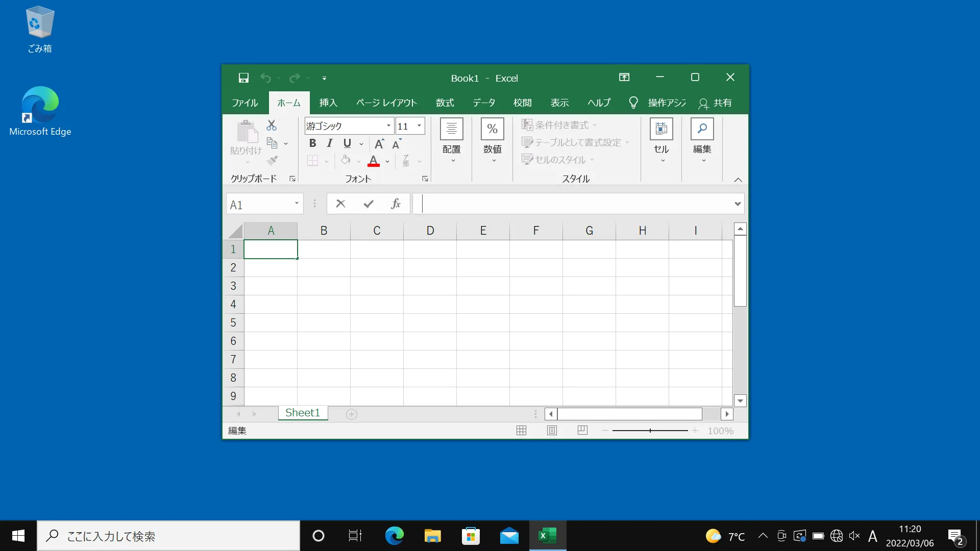This screenshot has height=551, width=980.
Task: Select the Format Painter brush
Action: (272, 161)
